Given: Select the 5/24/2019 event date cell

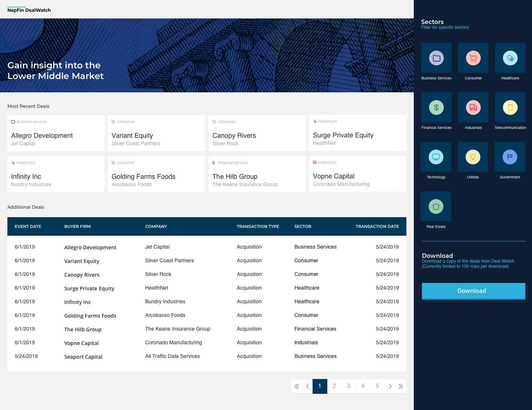Looking at the screenshot, I should (26, 356).
